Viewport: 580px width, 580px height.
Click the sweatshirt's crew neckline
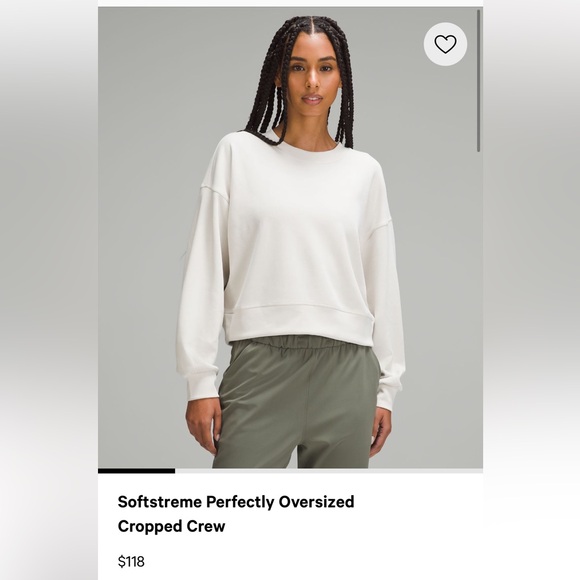(310, 148)
